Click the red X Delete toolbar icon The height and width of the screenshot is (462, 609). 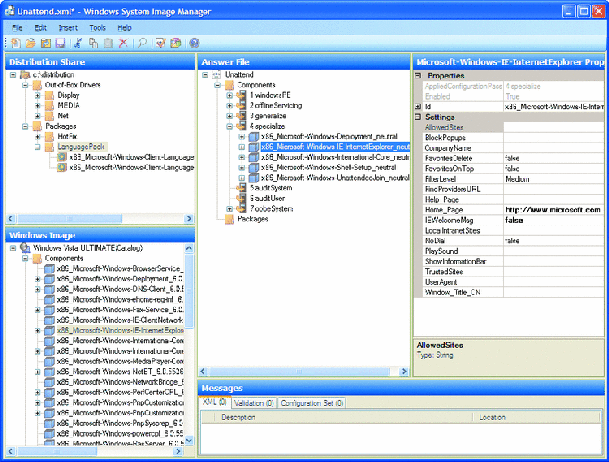(x=123, y=43)
